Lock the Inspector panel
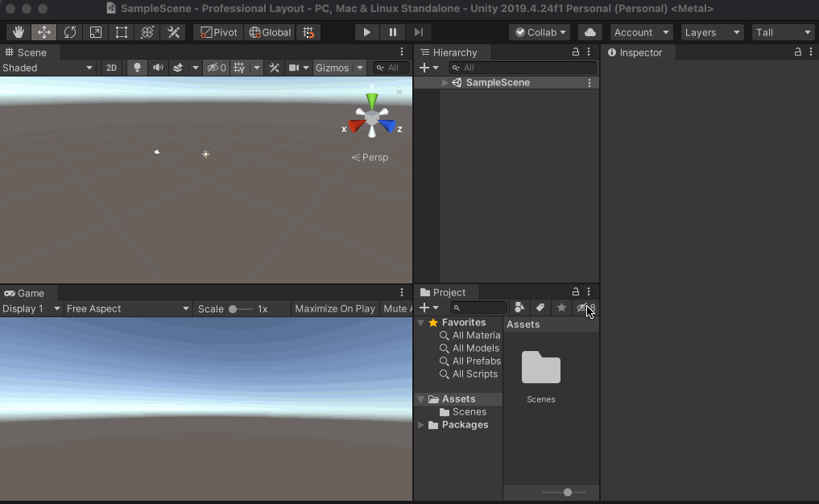The image size is (819, 504). coord(798,52)
